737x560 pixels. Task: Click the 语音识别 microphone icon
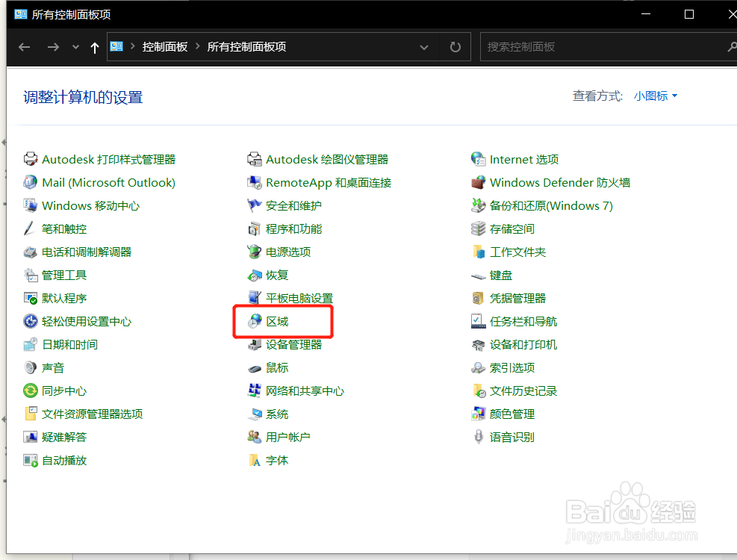(x=478, y=438)
